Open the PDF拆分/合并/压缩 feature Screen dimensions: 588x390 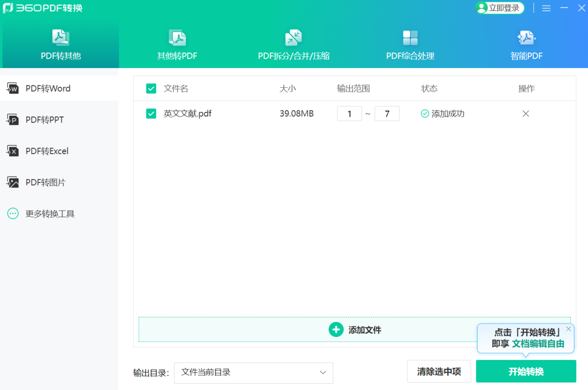click(294, 44)
